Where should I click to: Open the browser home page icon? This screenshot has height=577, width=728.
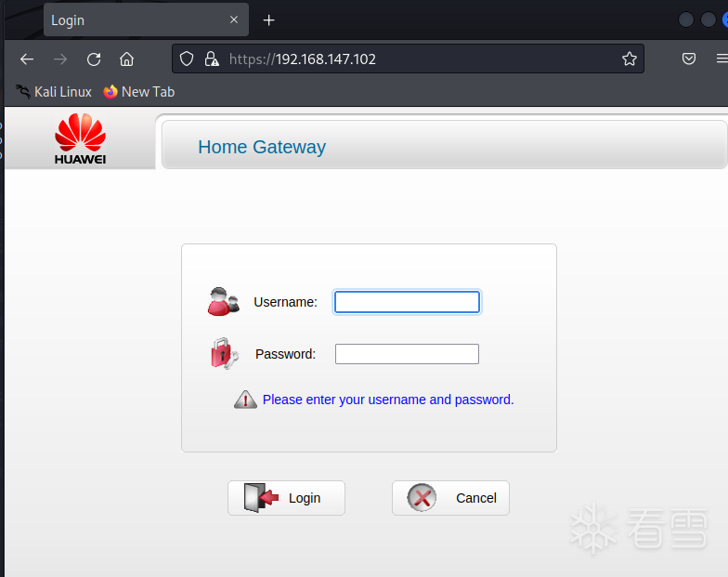[126, 59]
